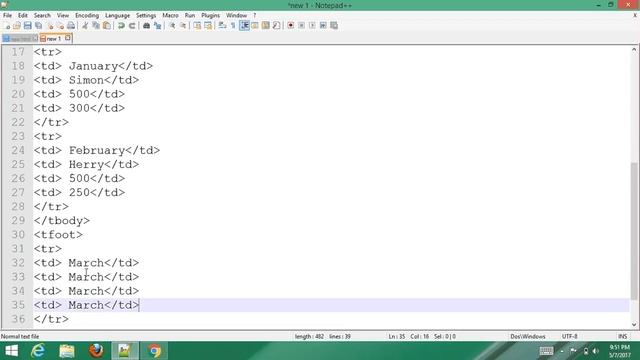This screenshot has height=360, width=640.
Task: Close the 'new 1' tab with its x
Action: tap(68, 38)
